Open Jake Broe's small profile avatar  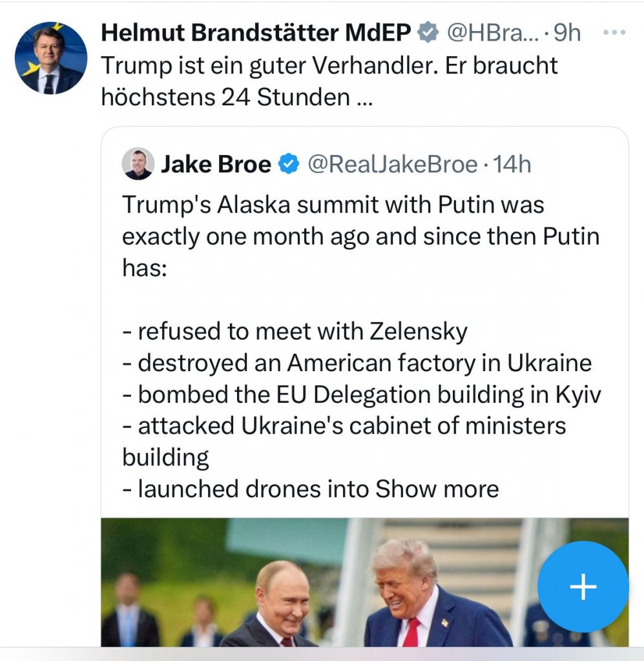pyautogui.click(x=138, y=164)
